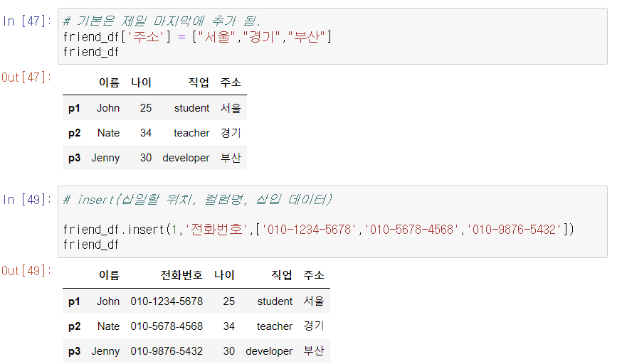Image resolution: width=617 pixels, height=364 pixels.
Task: Click age 30 in Out[49] table
Action: pyautogui.click(x=228, y=350)
